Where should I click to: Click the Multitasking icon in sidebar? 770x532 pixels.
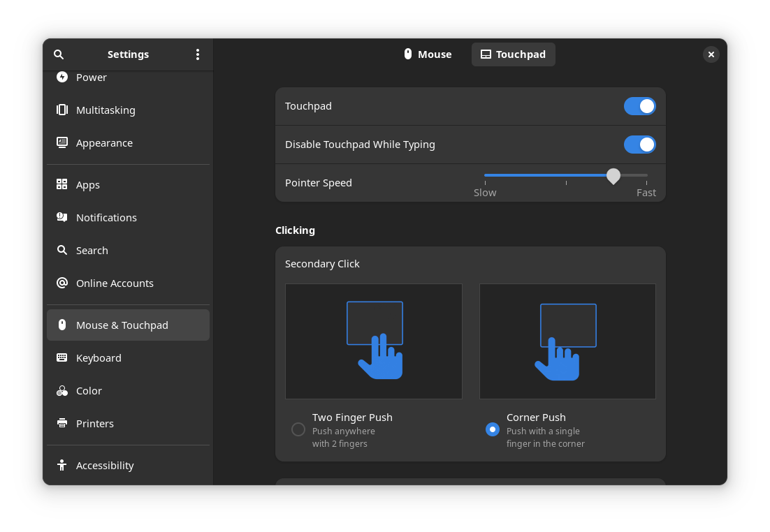62,110
